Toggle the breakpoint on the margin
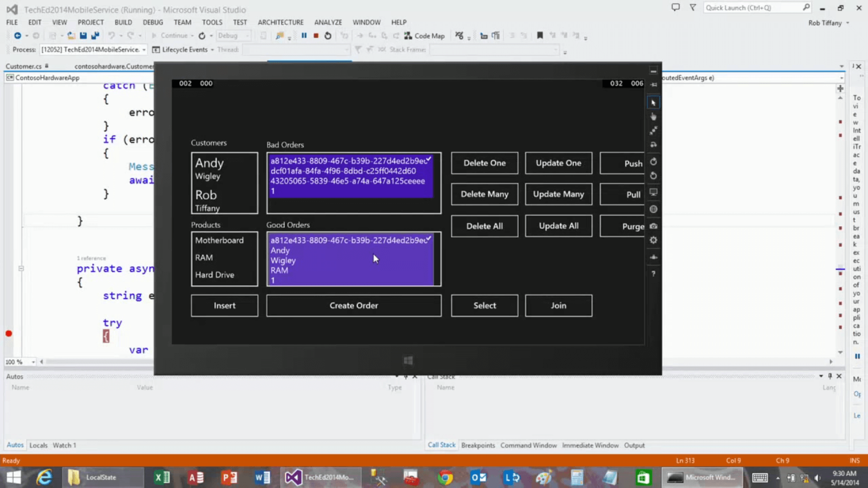 [9, 334]
